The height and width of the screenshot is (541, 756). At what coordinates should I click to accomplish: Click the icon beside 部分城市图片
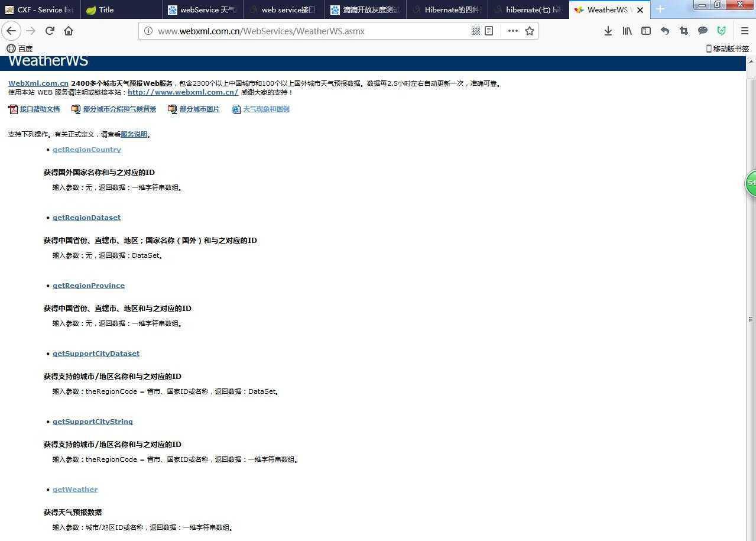(x=172, y=109)
